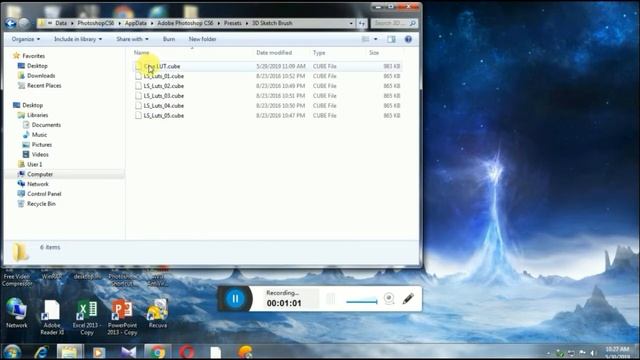Click the Opera icon on the taskbar
This screenshot has width=640, height=360.
[x=186, y=352]
